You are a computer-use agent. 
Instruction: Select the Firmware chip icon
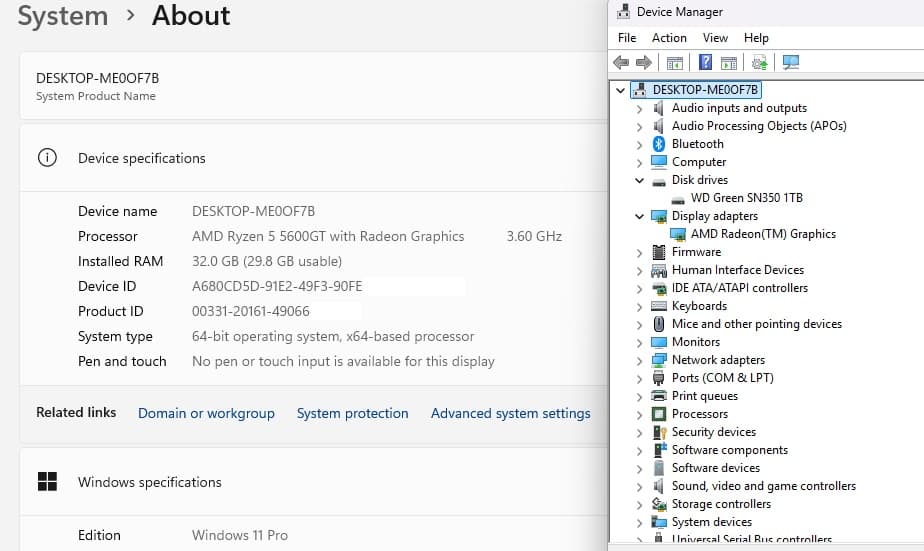pyautogui.click(x=659, y=252)
